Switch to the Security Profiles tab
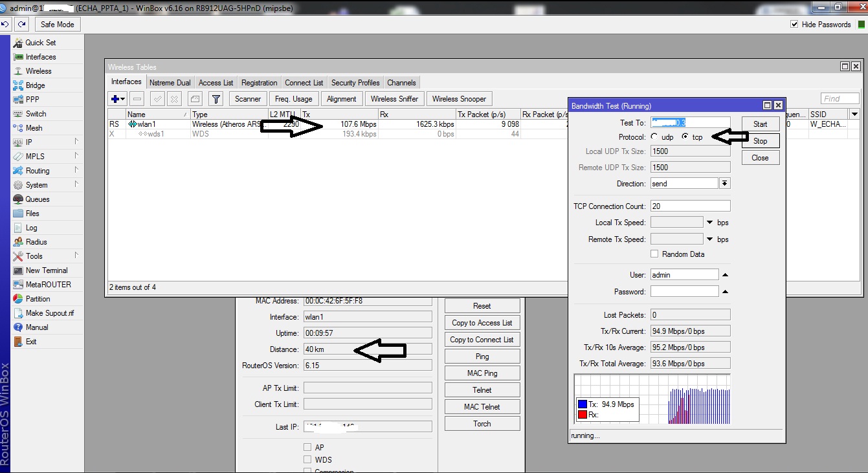Image resolution: width=868 pixels, height=473 pixels. pos(355,83)
